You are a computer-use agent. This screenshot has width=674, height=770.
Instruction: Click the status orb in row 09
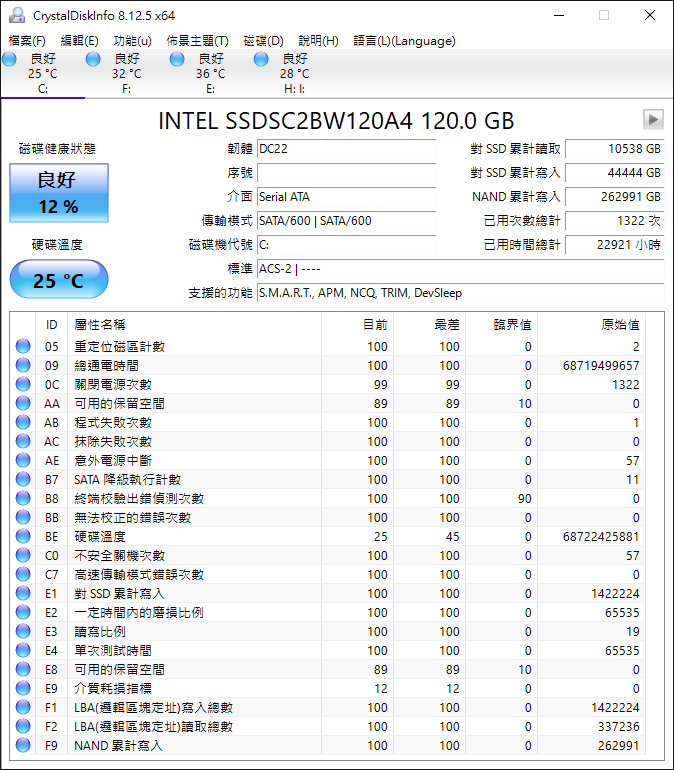pyautogui.click(x=23, y=365)
